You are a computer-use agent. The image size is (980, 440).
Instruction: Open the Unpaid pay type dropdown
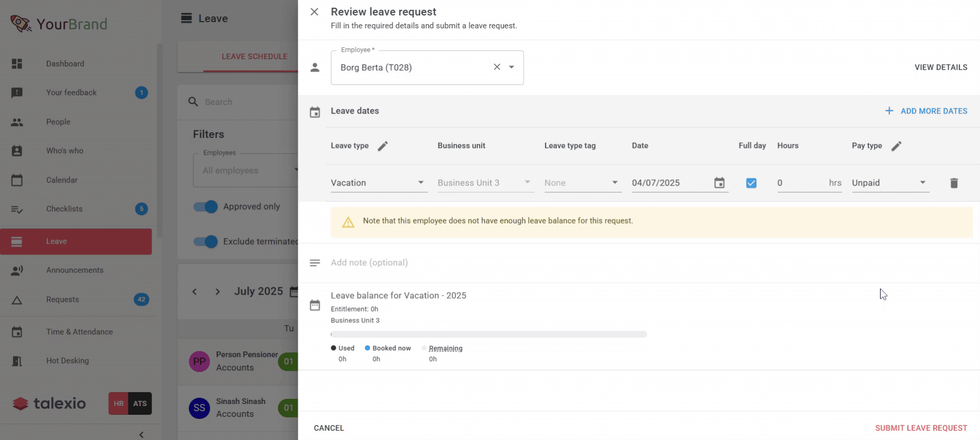point(890,183)
